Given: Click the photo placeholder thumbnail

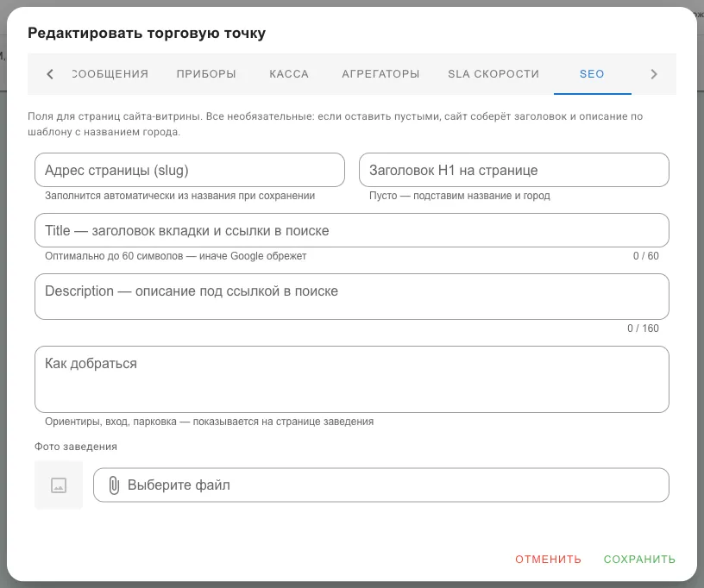Looking at the screenshot, I should pos(59,485).
